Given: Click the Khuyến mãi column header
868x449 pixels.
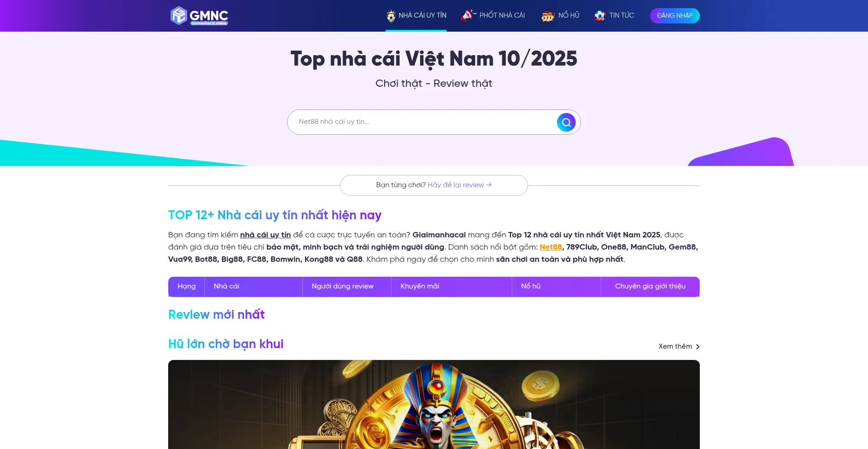Looking at the screenshot, I should (420, 286).
